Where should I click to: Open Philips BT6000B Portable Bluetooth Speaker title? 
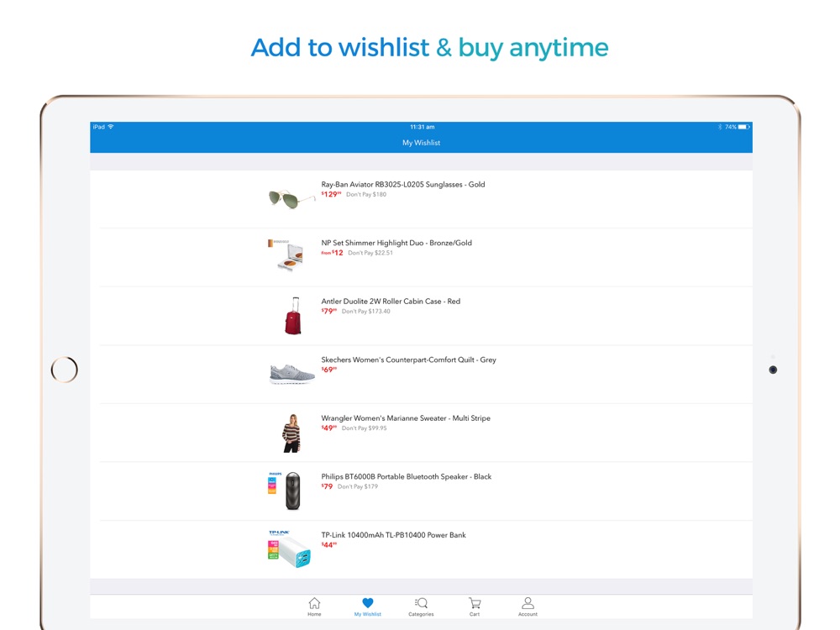(x=406, y=476)
